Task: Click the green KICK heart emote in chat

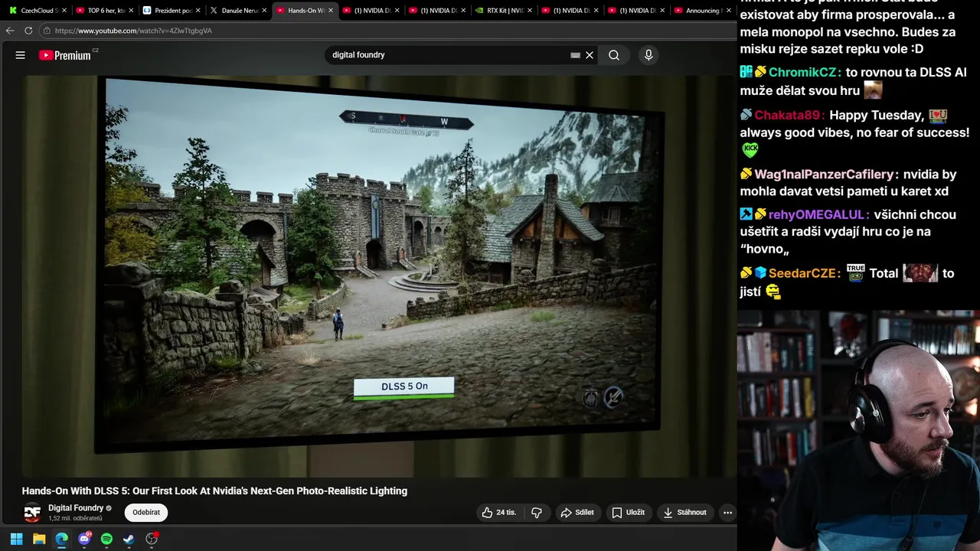Action: click(750, 150)
